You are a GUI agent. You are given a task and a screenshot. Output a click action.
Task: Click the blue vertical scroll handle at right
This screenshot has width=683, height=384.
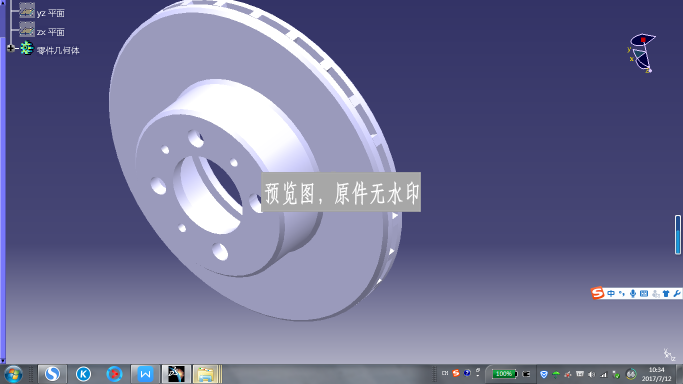[678, 234]
